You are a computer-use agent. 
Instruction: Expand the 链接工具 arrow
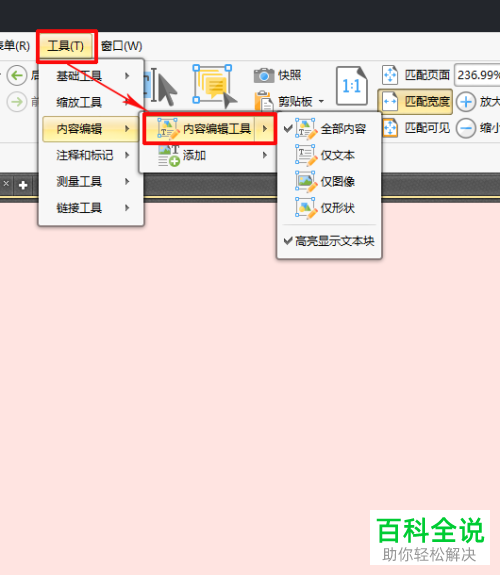(127, 208)
